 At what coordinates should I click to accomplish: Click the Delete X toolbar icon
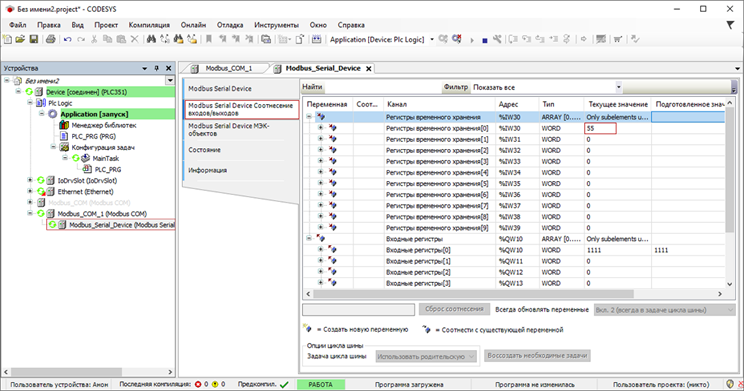click(x=135, y=39)
